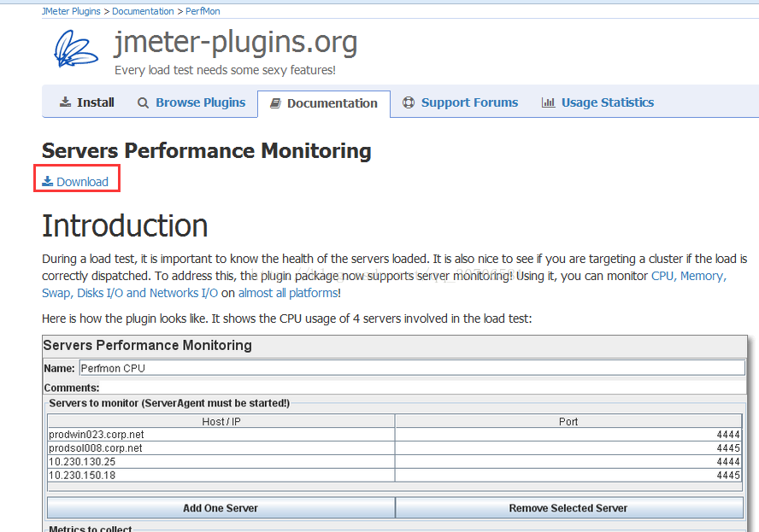This screenshot has width=759, height=532.
Task: Click the Documentation book icon
Action: click(275, 103)
